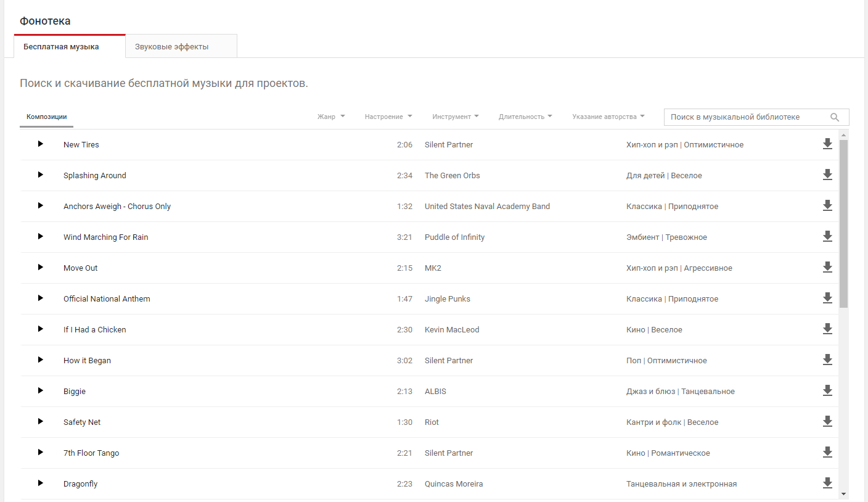868x502 pixels.
Task: Play the track Dragonfly
Action: [x=41, y=483]
